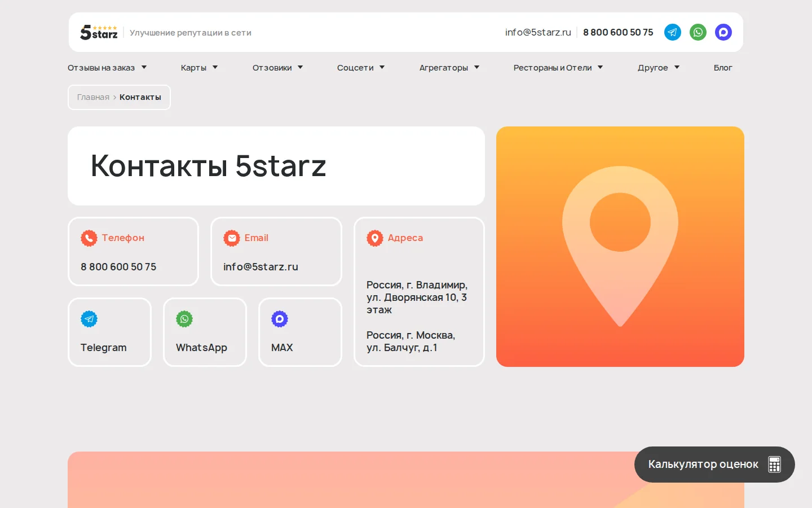812x508 pixels.
Task: Open the Рестораны и Отели menu item
Action: pyautogui.click(x=553, y=68)
